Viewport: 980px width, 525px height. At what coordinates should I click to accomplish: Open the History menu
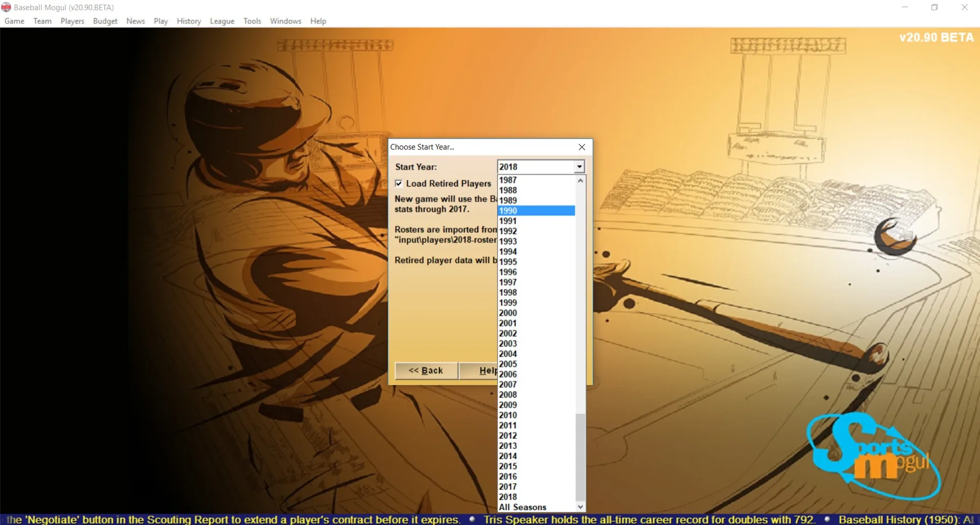pos(188,21)
